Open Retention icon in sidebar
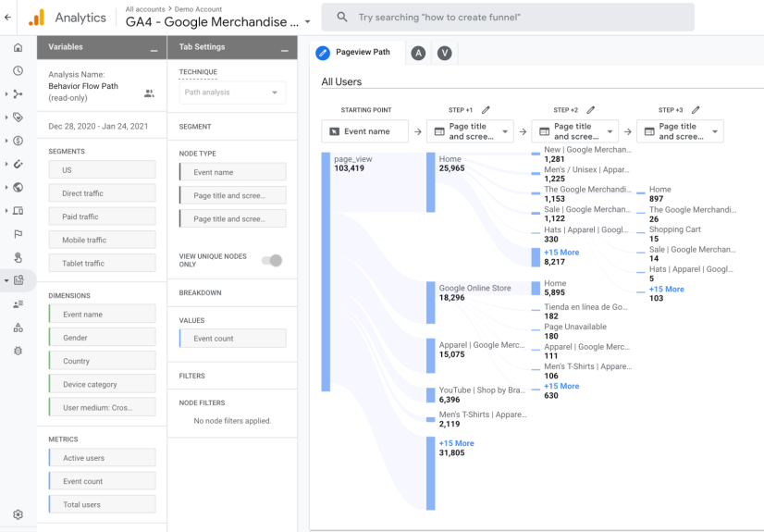 18,164
